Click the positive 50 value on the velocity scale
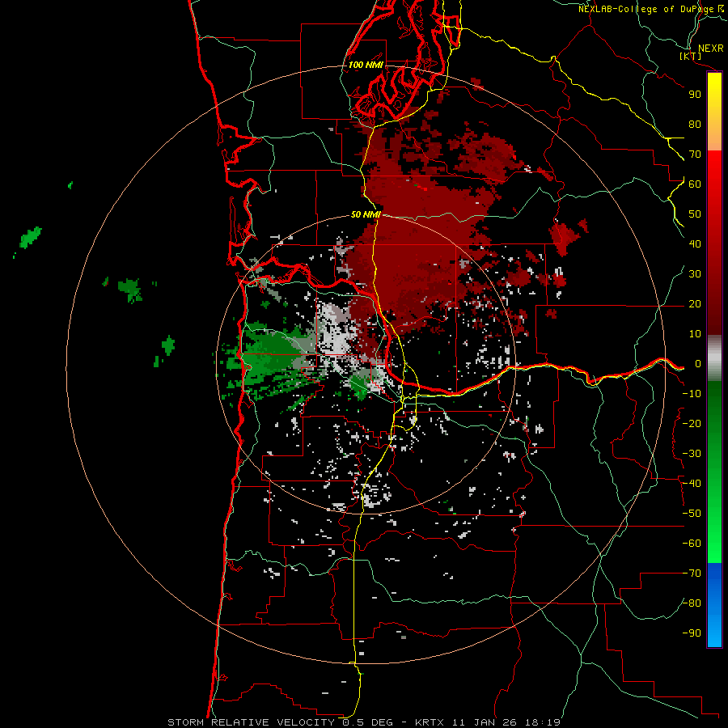The width and height of the screenshot is (728, 728). 695,214
